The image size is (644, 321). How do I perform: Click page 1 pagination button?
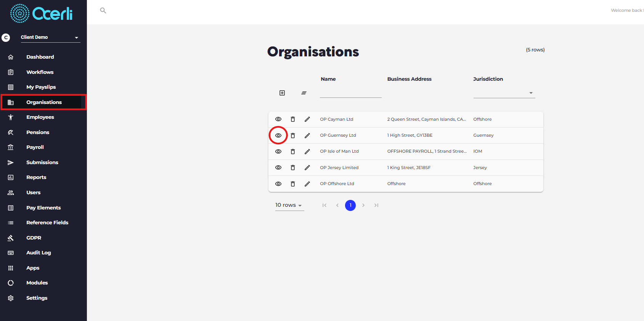point(350,205)
